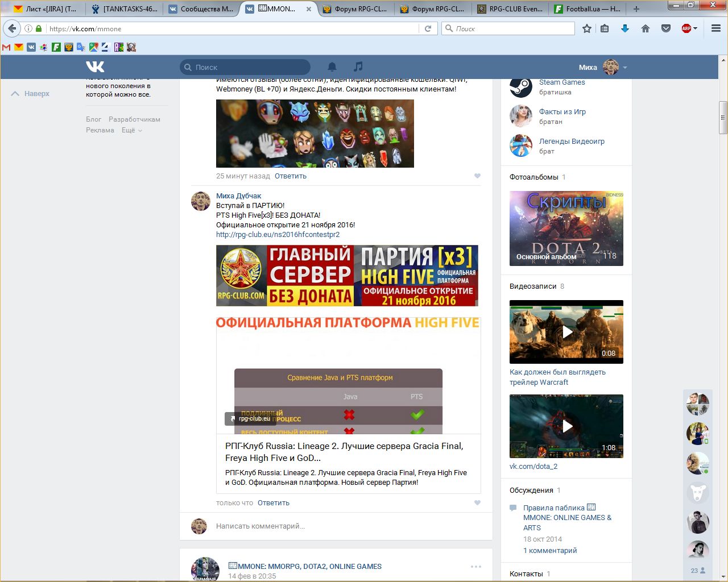
Task: Reload the page with refresh icon
Action: tap(428, 28)
